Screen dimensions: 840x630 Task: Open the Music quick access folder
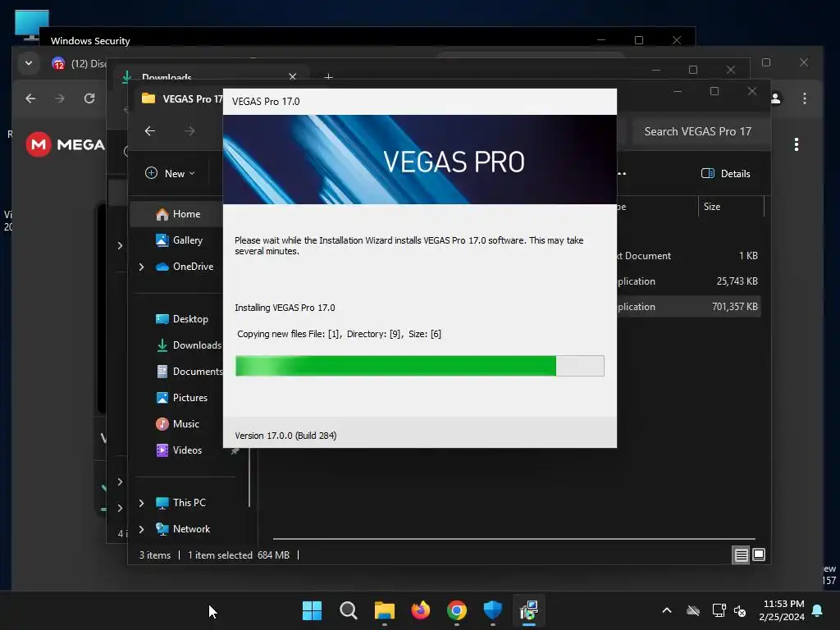click(x=177, y=424)
